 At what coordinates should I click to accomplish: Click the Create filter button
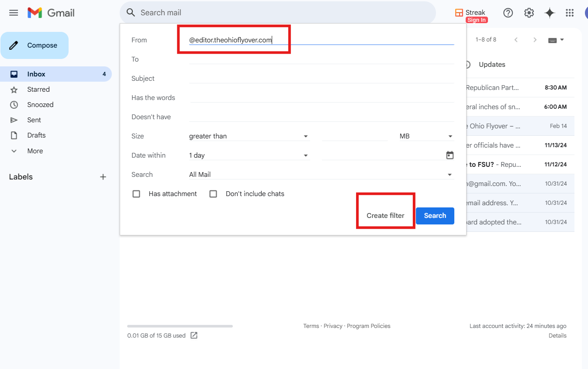[x=385, y=216]
